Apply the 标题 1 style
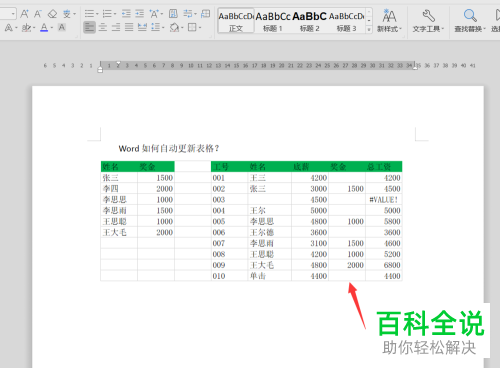The height and width of the screenshot is (368, 500). coord(273,21)
